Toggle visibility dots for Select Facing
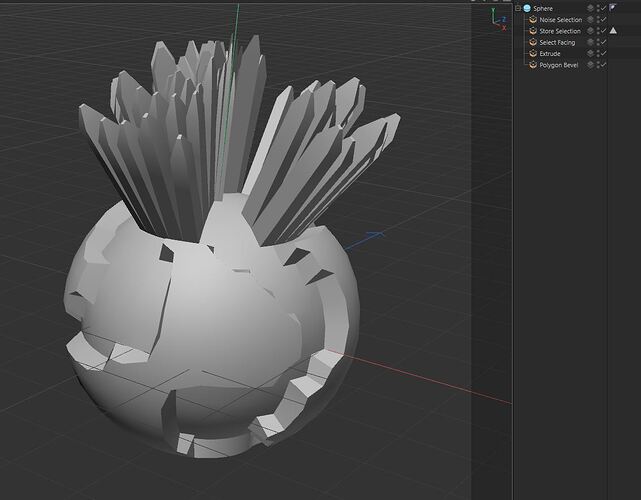Image resolution: width=641 pixels, height=500 pixels. (x=598, y=42)
